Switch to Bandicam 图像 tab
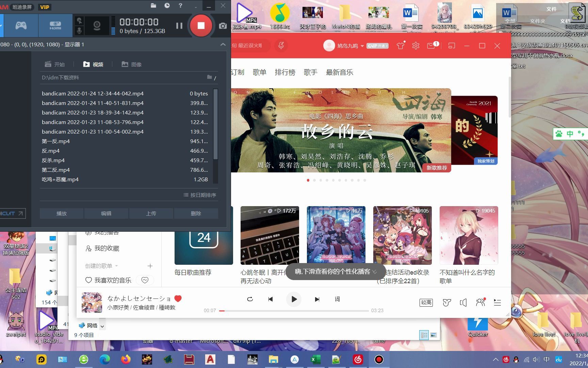This screenshot has width=588, height=368. point(132,64)
